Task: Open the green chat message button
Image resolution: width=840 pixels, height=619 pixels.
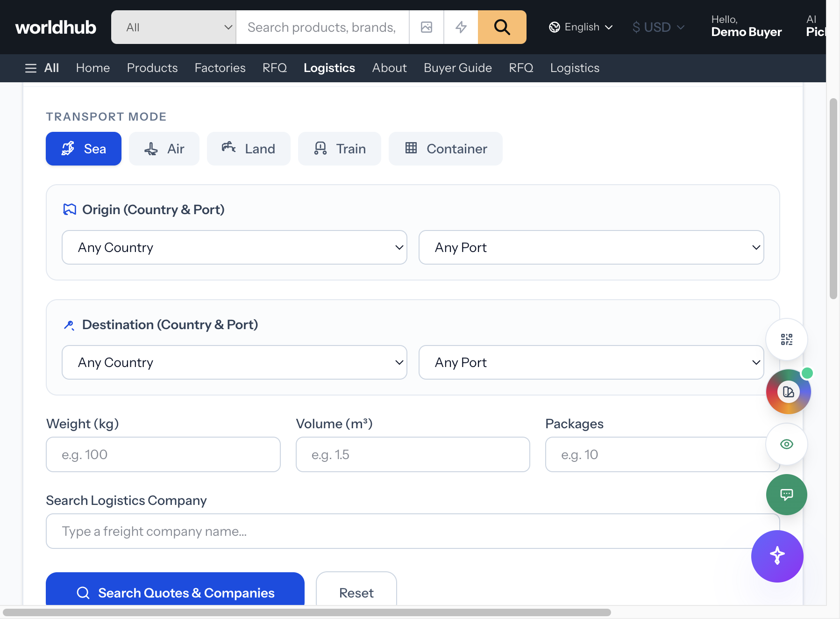Action: [787, 495]
